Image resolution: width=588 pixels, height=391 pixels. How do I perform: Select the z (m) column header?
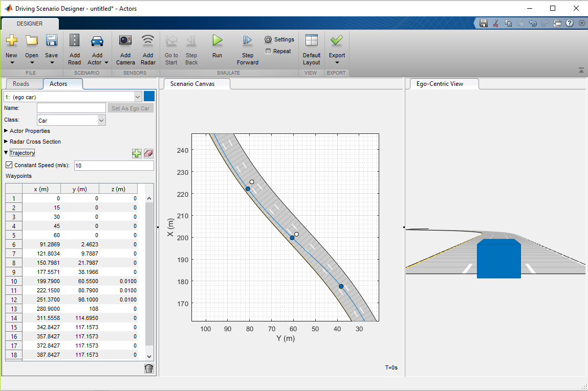click(118, 189)
